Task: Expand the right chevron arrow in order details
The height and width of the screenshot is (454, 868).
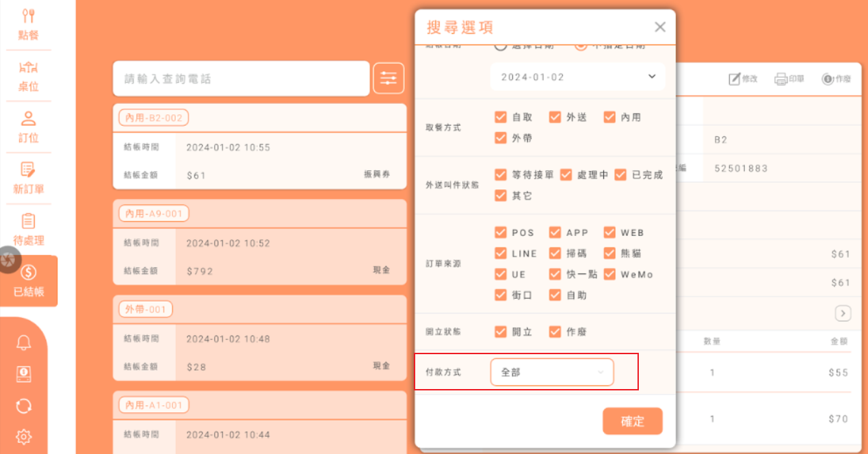Action: (843, 313)
